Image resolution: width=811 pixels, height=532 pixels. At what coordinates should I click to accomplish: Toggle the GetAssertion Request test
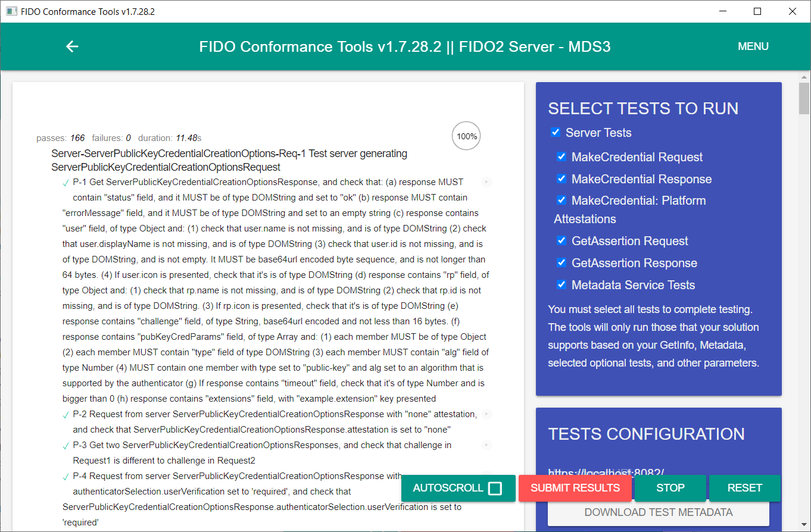[x=562, y=240]
